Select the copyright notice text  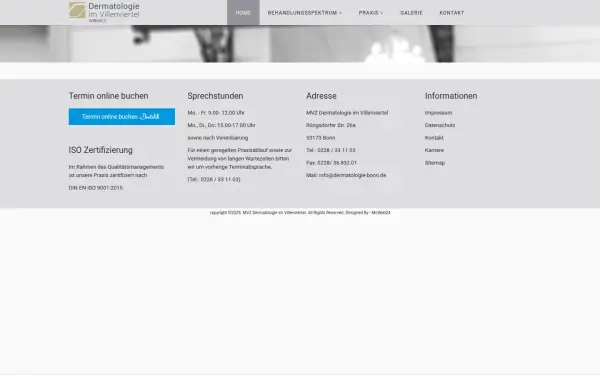pyautogui.click(x=300, y=212)
